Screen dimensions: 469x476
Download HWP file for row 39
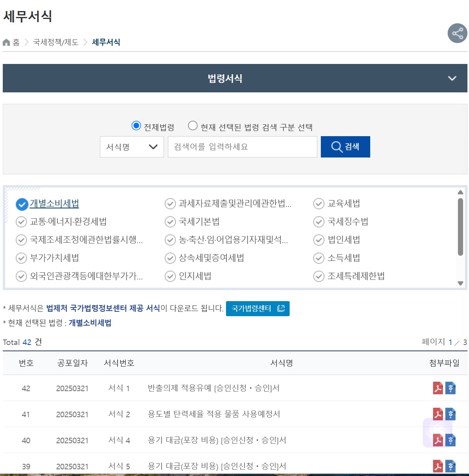[450, 466]
